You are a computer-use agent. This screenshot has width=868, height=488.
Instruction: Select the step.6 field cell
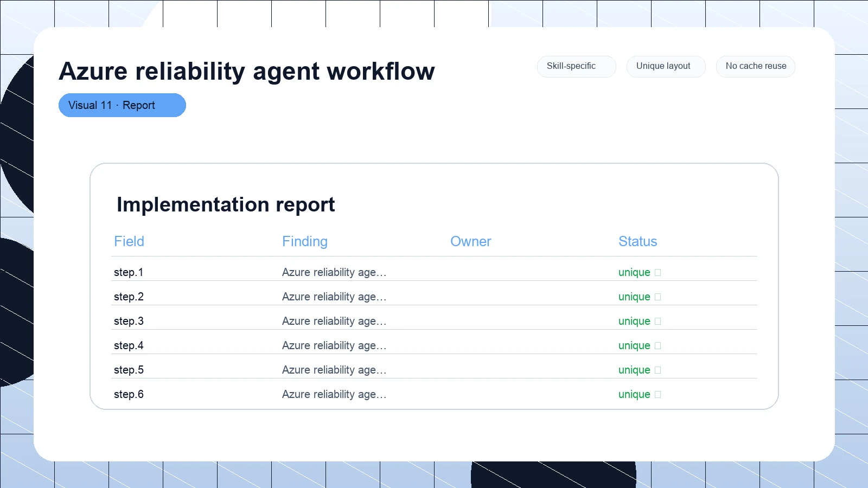click(x=129, y=394)
